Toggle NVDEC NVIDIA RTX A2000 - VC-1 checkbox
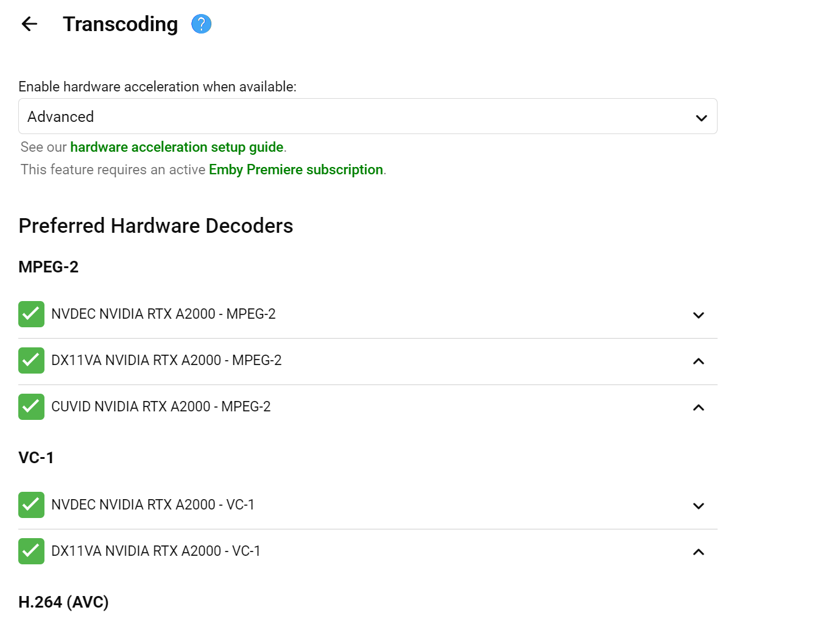 [31, 505]
